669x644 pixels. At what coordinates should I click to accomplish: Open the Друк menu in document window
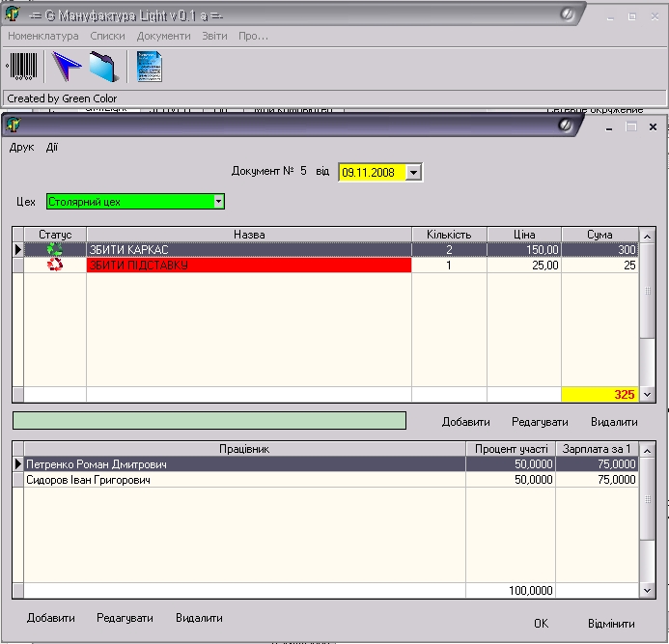(x=22, y=148)
